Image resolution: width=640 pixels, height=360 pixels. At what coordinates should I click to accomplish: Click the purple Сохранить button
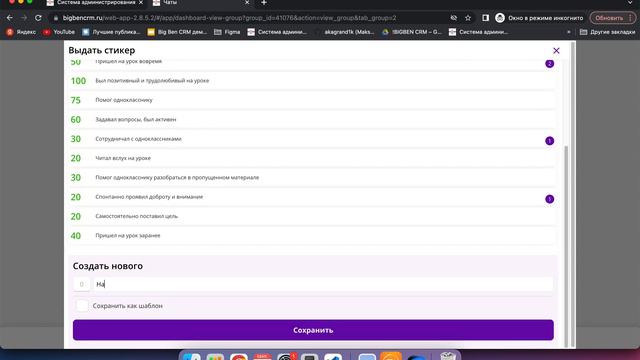[x=313, y=330]
